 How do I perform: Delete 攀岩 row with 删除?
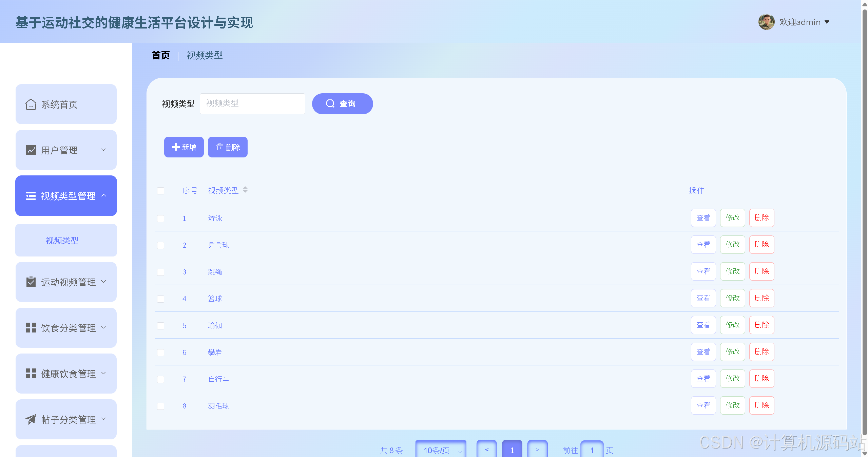click(762, 351)
